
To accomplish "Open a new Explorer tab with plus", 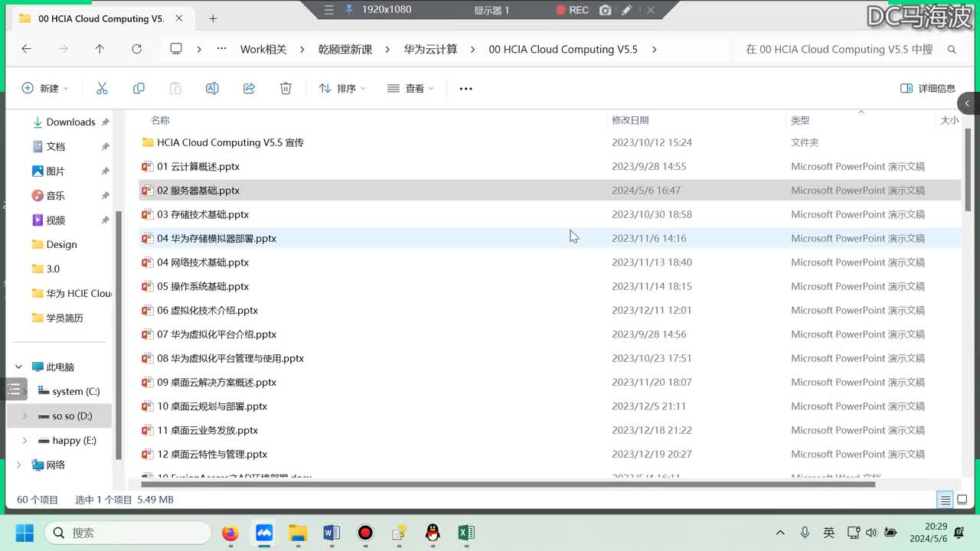I will pyautogui.click(x=213, y=18).
